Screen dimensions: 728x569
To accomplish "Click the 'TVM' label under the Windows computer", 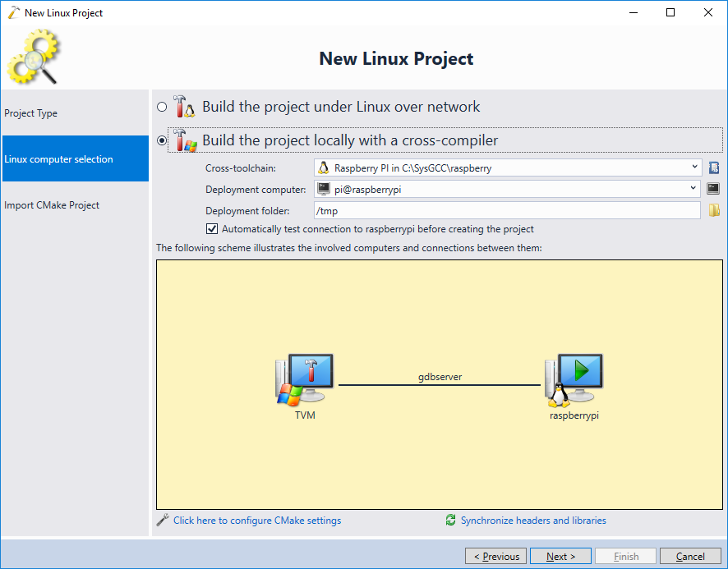I will pos(305,415).
